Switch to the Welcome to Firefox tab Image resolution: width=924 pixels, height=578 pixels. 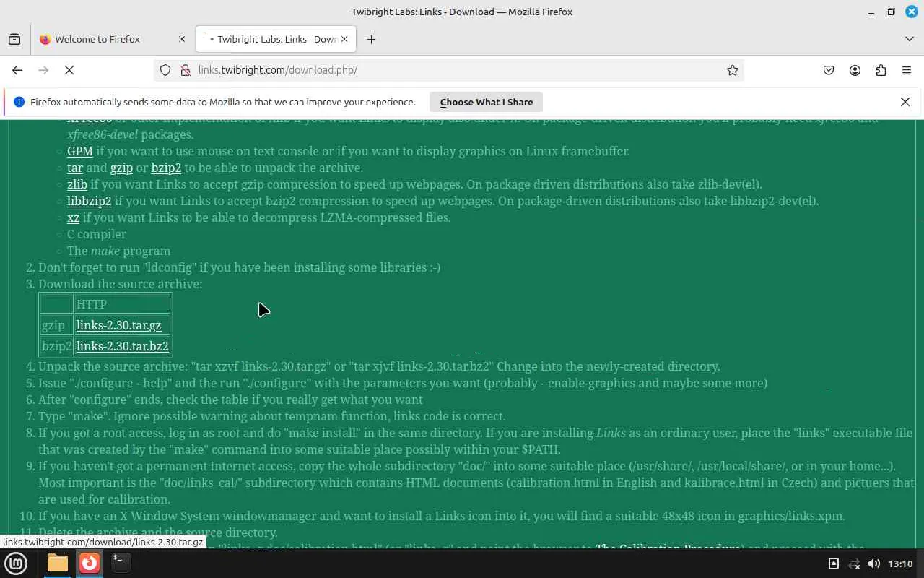pos(112,39)
